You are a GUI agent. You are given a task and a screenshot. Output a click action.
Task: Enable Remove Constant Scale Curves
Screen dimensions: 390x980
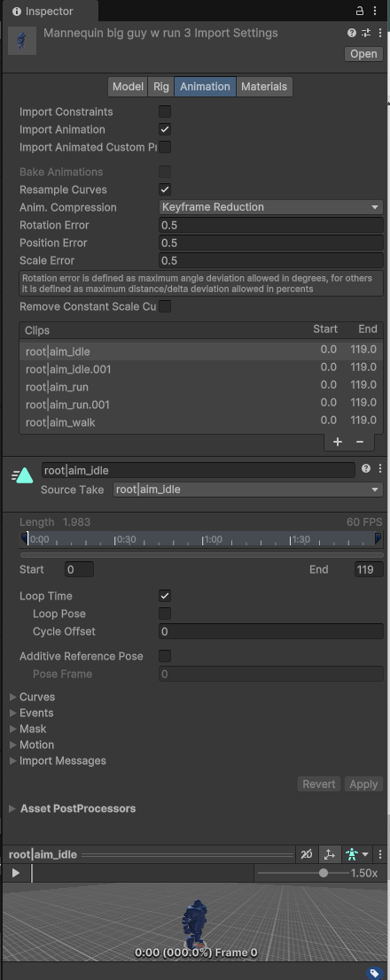pyautogui.click(x=165, y=306)
